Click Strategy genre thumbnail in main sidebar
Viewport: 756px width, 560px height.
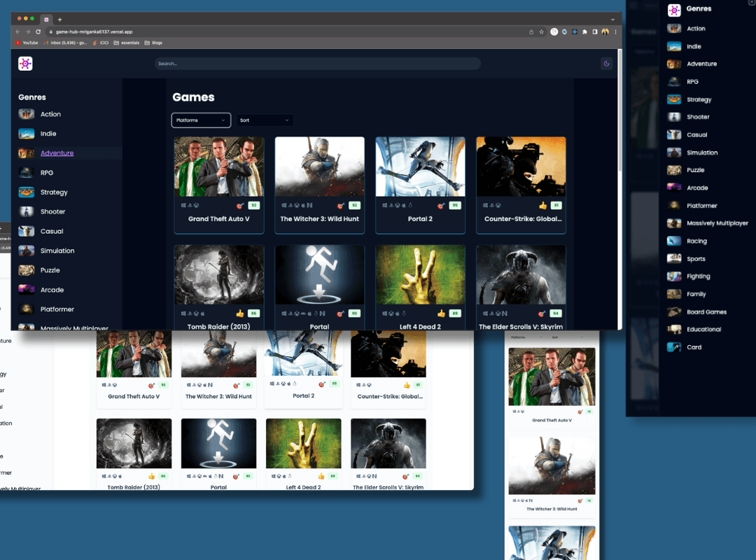click(26, 192)
